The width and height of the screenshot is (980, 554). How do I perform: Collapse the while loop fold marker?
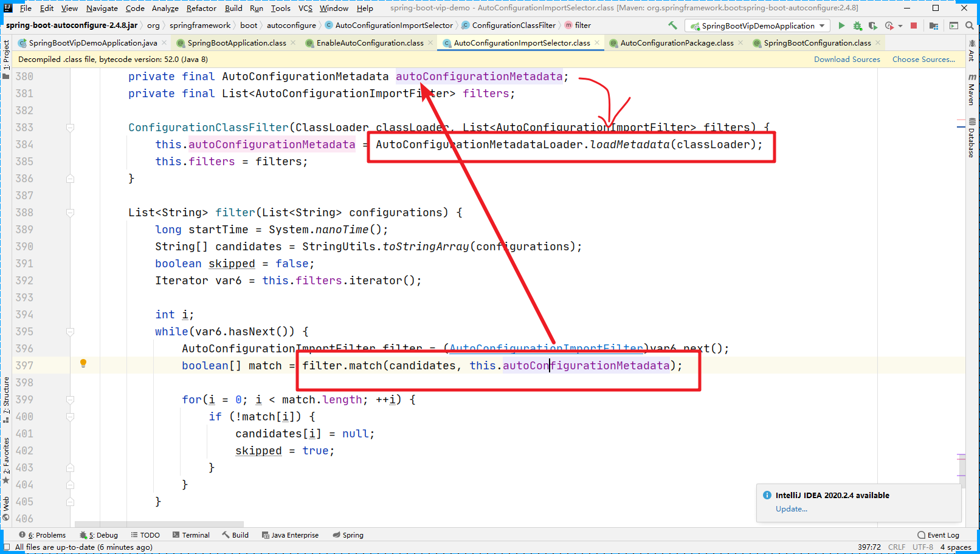[70, 332]
